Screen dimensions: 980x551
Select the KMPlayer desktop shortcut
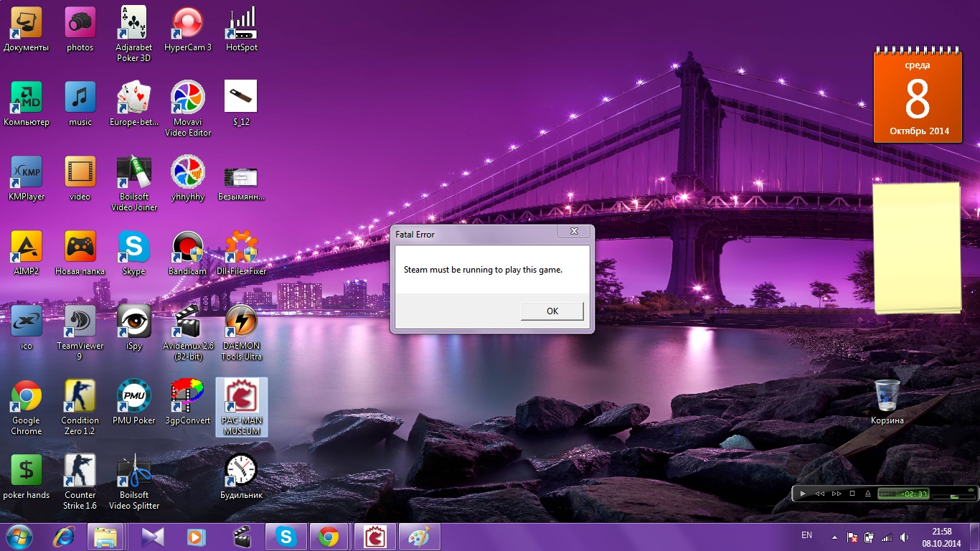[27, 179]
